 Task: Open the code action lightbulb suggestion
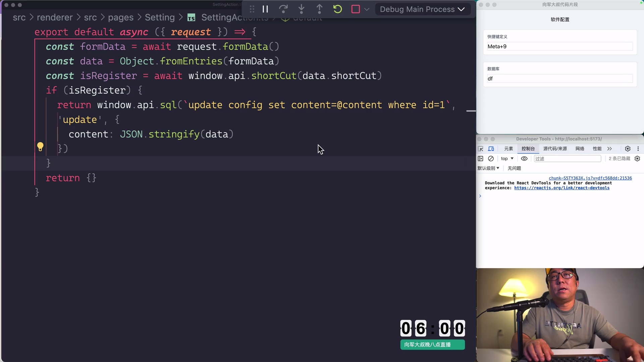pyautogui.click(x=40, y=146)
